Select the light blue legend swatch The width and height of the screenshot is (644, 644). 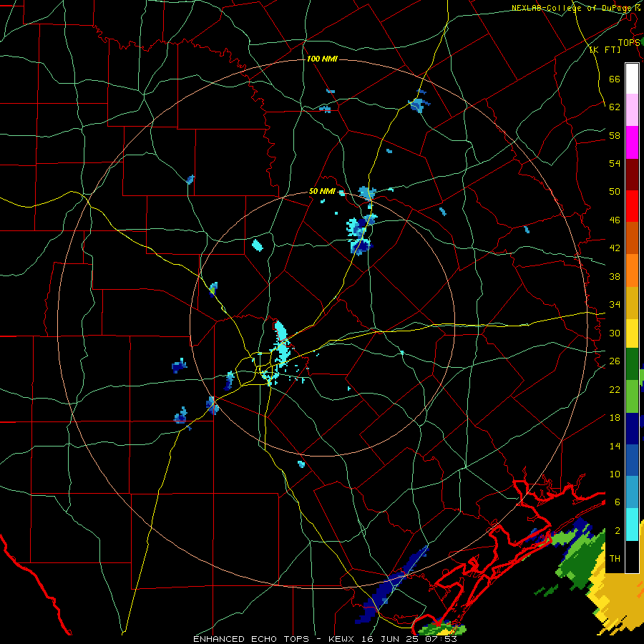click(x=632, y=492)
